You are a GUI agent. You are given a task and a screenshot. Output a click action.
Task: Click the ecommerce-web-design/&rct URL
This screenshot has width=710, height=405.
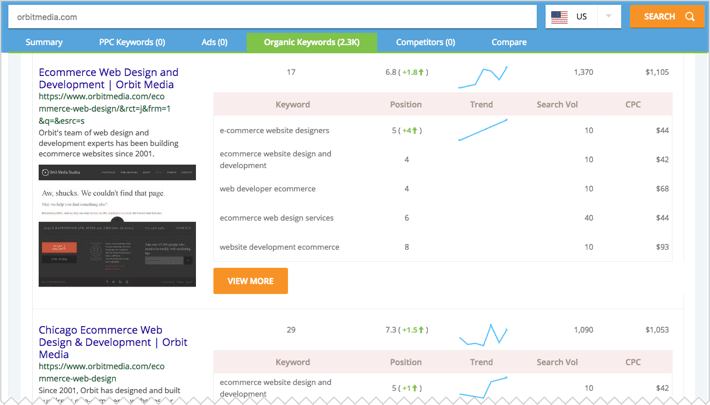click(105, 109)
